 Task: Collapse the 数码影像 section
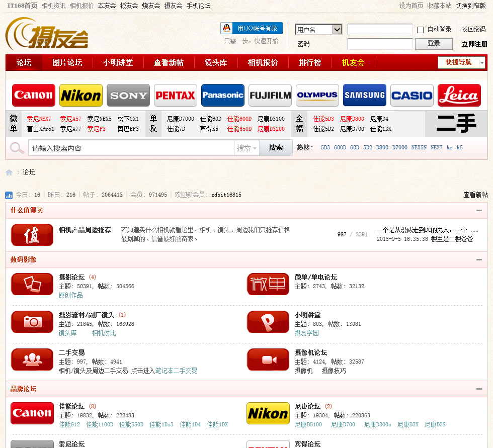(x=479, y=259)
